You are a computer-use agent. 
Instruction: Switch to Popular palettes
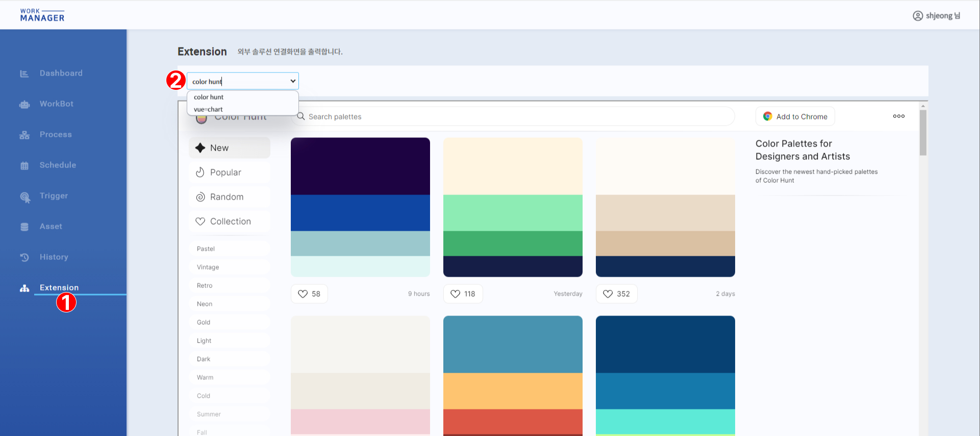(230, 173)
